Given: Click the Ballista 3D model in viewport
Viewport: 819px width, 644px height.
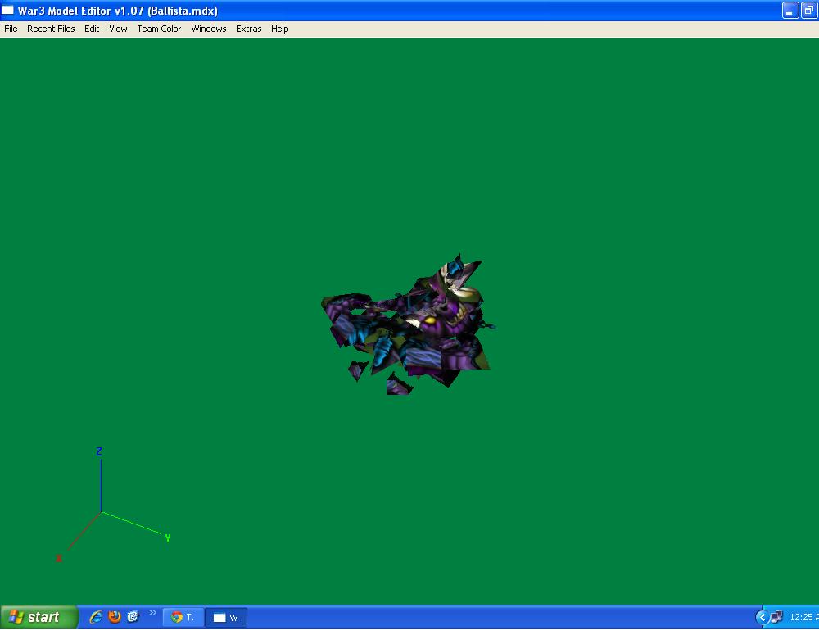Looking at the screenshot, I should [407, 325].
